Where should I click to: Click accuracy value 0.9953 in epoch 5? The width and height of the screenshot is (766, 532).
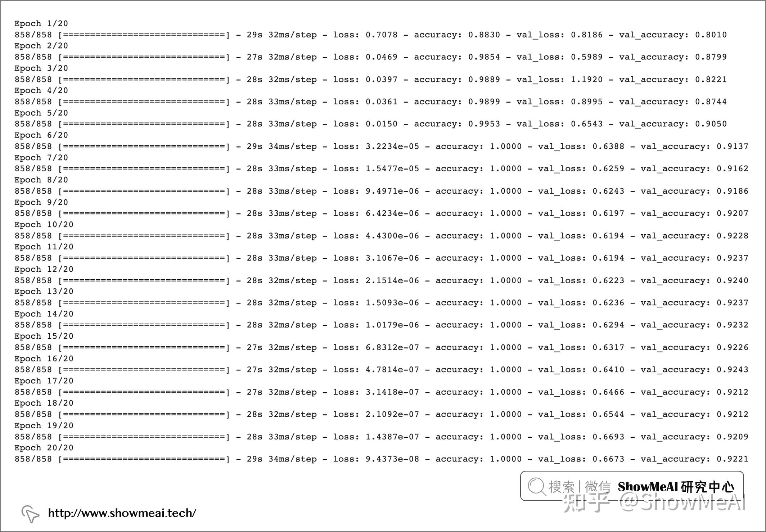click(x=484, y=124)
